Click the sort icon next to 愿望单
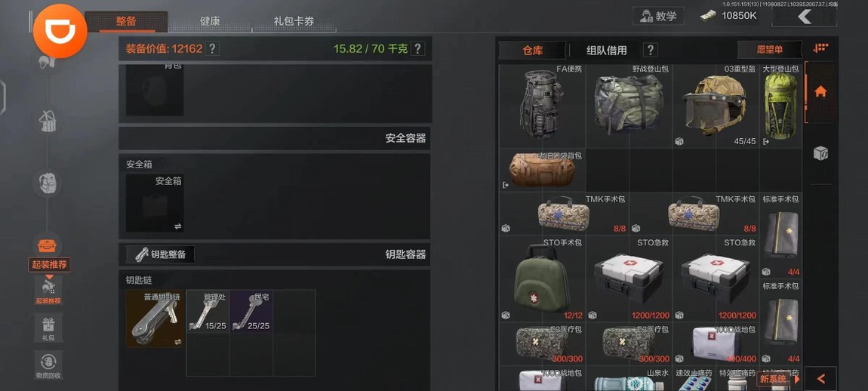868x391 pixels. pos(820,49)
